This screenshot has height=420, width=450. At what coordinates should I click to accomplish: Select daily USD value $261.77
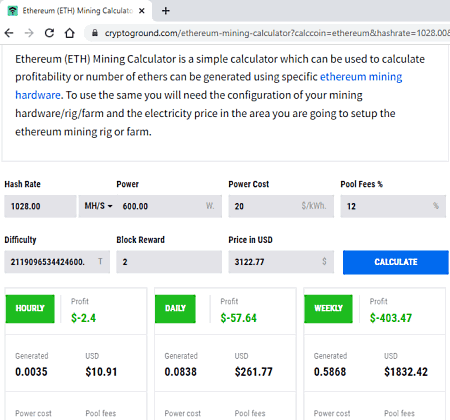click(253, 372)
